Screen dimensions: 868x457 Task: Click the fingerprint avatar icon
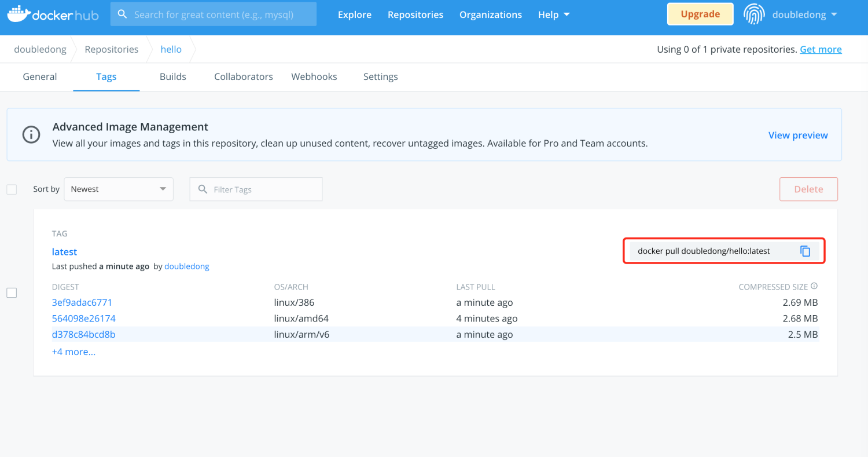tap(754, 14)
